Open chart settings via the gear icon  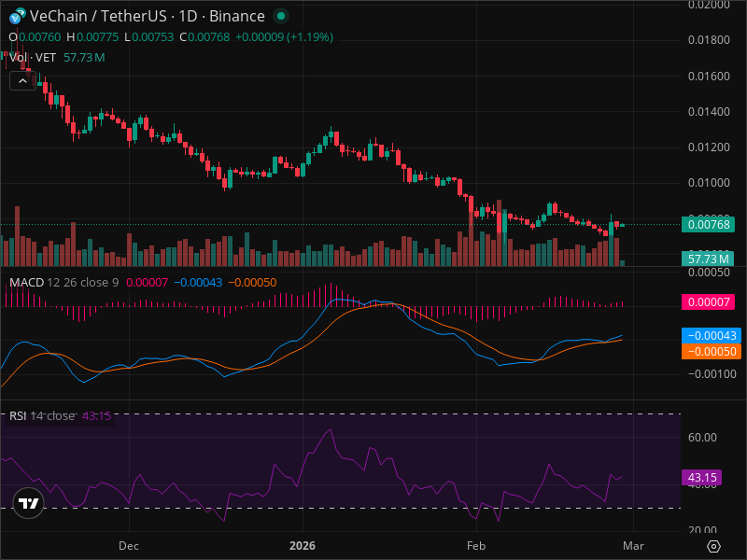click(713, 546)
